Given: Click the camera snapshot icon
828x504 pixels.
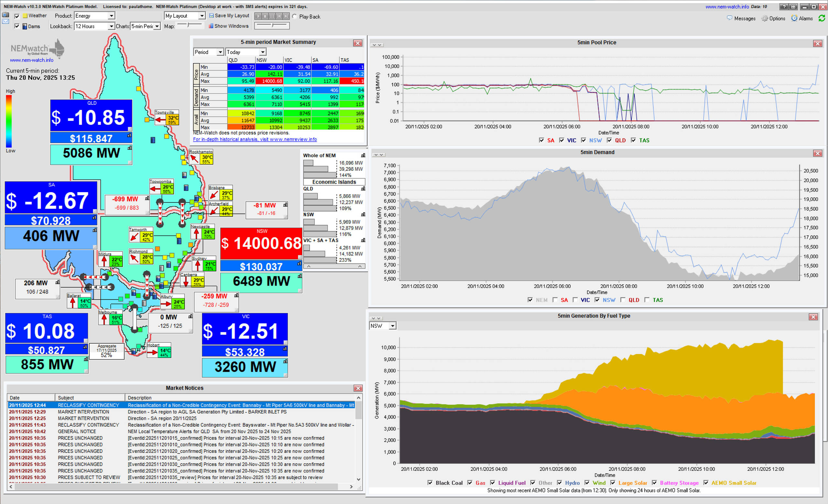Looking at the screenshot, I should click(x=5, y=15).
